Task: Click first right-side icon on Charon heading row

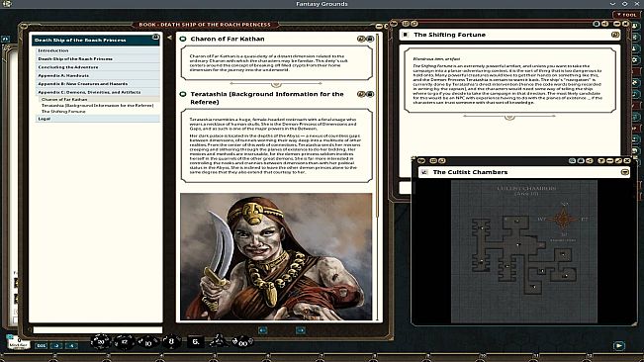Action: pyautogui.click(x=361, y=39)
